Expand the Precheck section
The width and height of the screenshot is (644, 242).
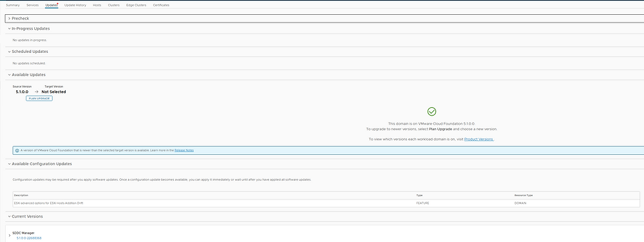click(x=9, y=19)
